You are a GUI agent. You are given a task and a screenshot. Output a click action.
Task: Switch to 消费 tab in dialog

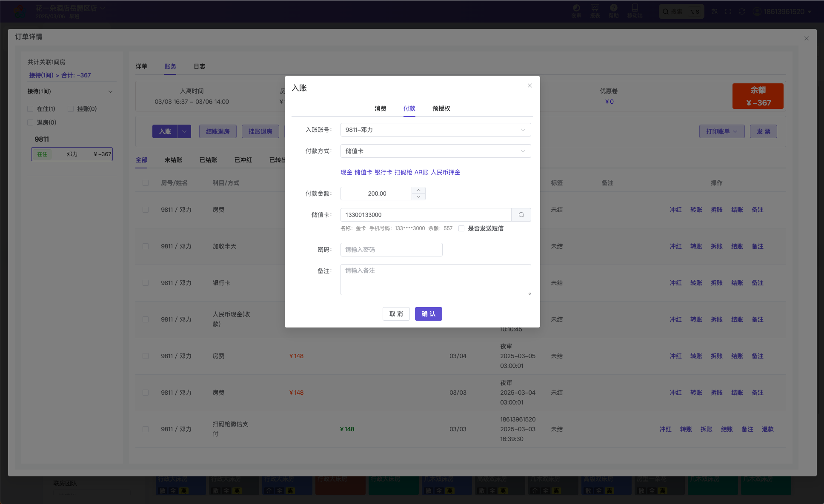click(x=381, y=108)
